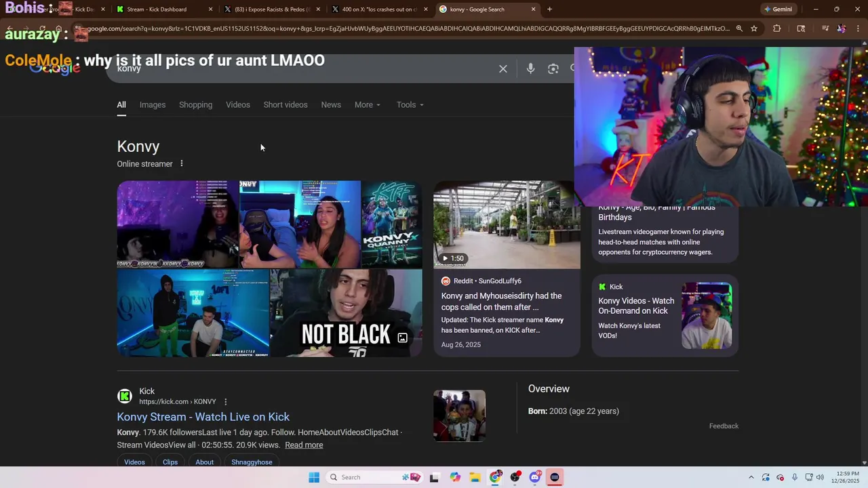868x488 pixels.
Task: Close the Stream - Kick Dashboard tab
Action: click(x=211, y=9)
